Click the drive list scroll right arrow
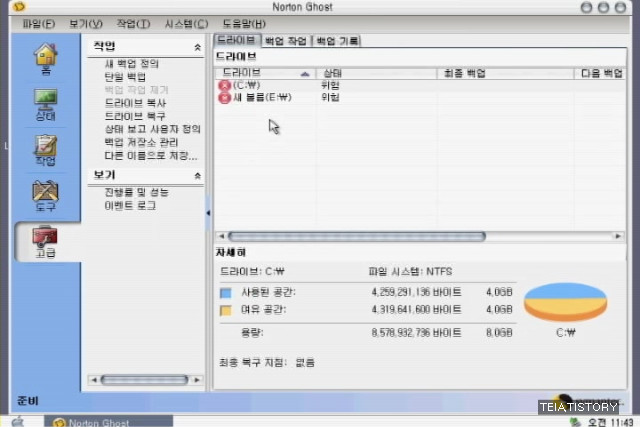The image size is (640, 427). point(618,236)
